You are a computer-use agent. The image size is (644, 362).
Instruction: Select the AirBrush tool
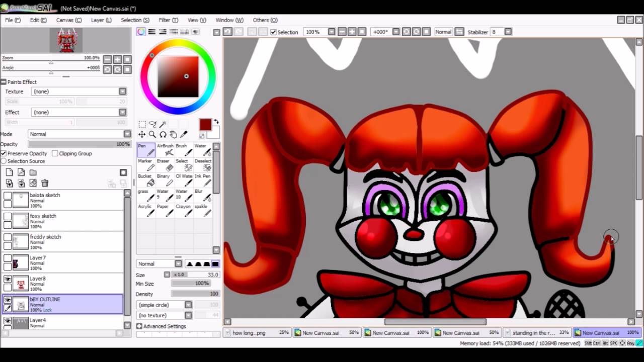coord(165,150)
